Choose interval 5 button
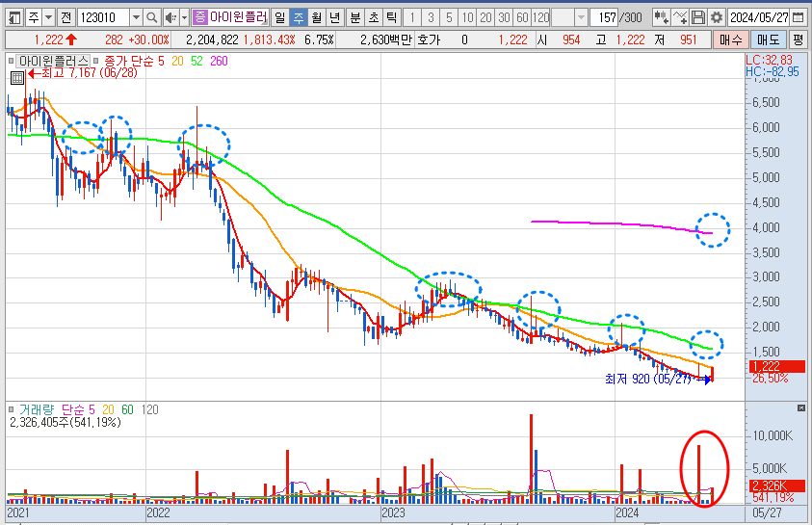The width and height of the screenshot is (812, 525). (x=449, y=18)
